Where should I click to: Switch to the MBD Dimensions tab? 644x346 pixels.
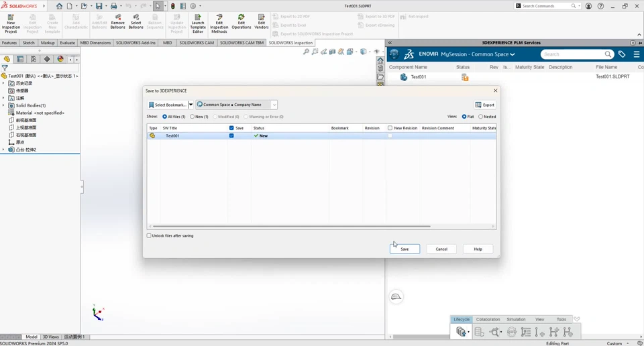[x=95, y=43]
